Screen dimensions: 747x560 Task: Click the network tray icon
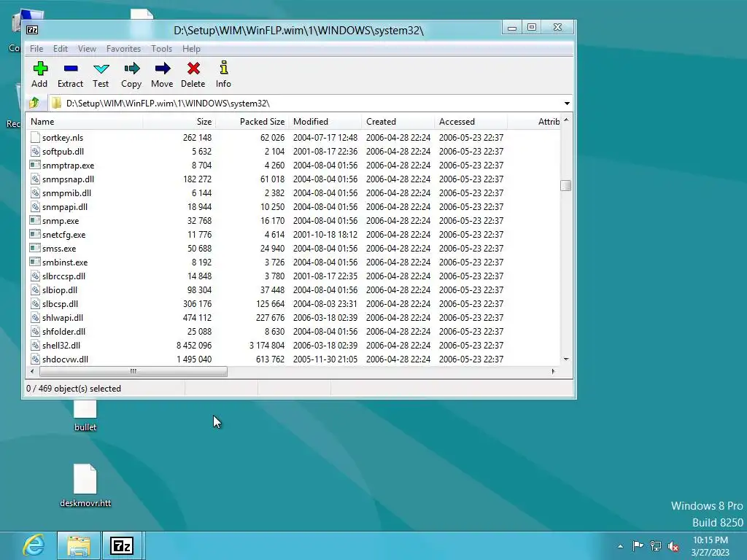point(656,545)
